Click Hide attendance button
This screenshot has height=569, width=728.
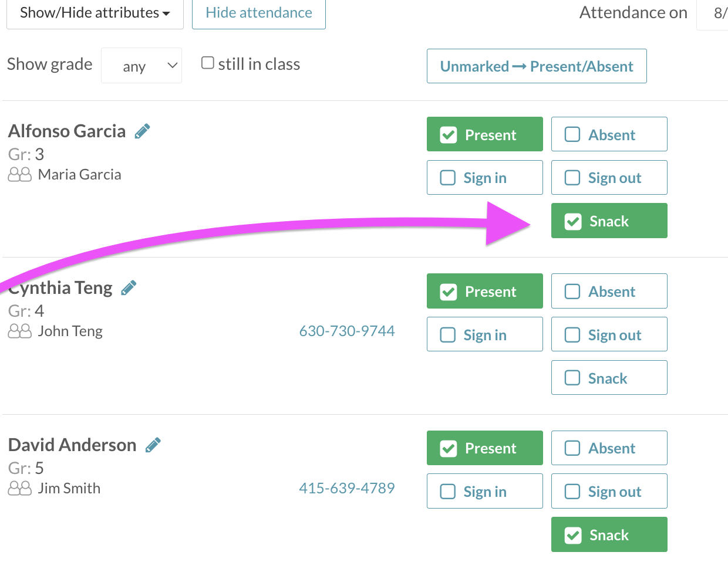point(259,13)
